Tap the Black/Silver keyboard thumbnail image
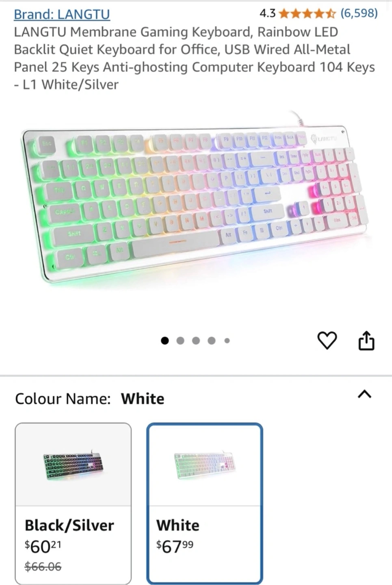This screenshot has width=392, height=585. tap(73, 465)
